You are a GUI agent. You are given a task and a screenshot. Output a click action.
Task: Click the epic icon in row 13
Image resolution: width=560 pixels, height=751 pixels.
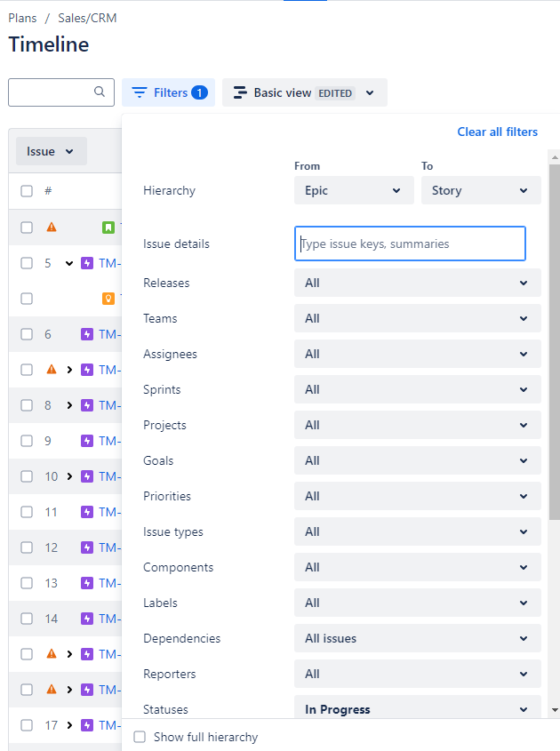87,583
